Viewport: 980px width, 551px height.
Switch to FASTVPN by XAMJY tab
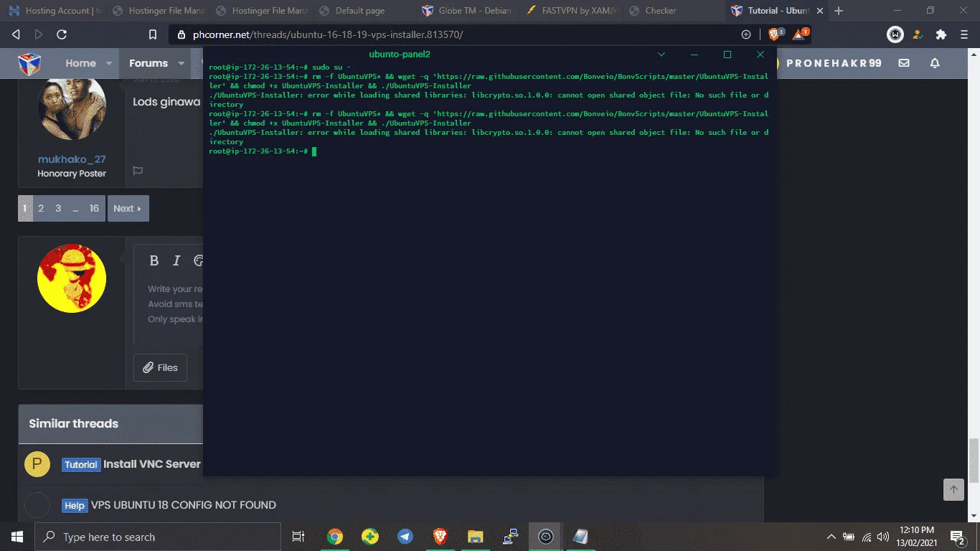pyautogui.click(x=571, y=11)
